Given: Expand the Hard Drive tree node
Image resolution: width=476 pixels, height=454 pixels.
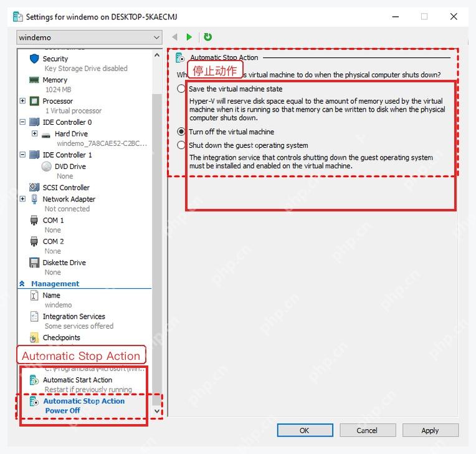Looking at the screenshot, I should tap(35, 133).
